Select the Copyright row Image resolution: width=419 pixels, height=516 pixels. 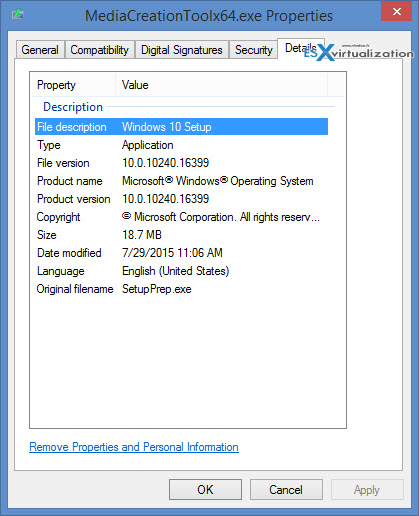(181, 217)
